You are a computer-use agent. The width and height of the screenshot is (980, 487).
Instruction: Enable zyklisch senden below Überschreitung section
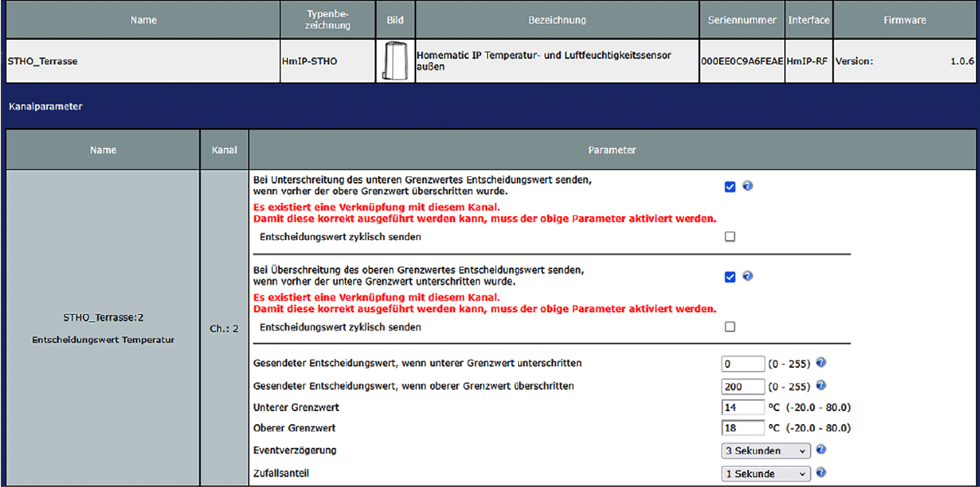click(x=730, y=327)
